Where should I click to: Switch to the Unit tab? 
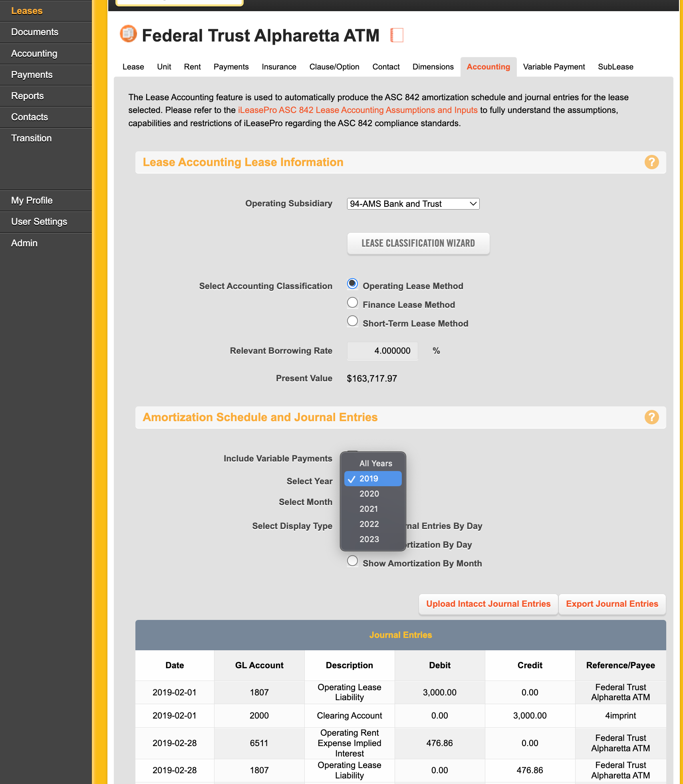pyautogui.click(x=164, y=67)
